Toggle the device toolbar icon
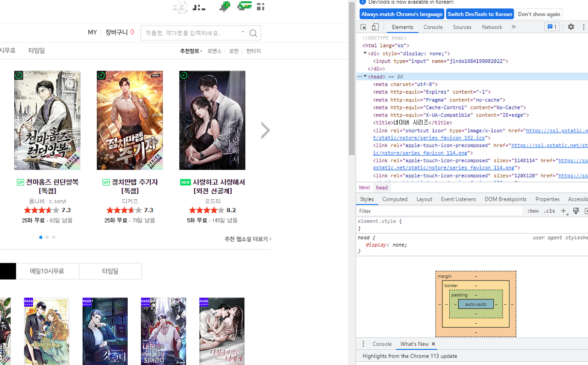Image resolution: width=588 pixels, height=365 pixels. click(375, 27)
